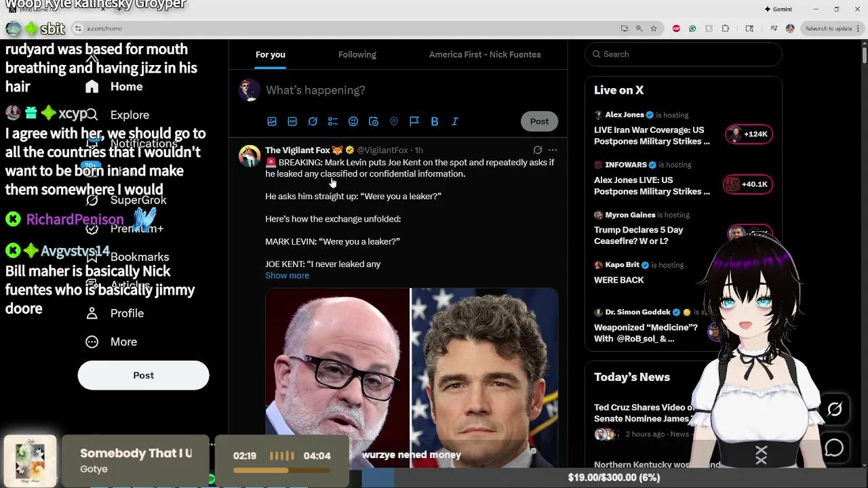Click the composer Post button
The height and width of the screenshot is (488, 868).
tap(539, 121)
